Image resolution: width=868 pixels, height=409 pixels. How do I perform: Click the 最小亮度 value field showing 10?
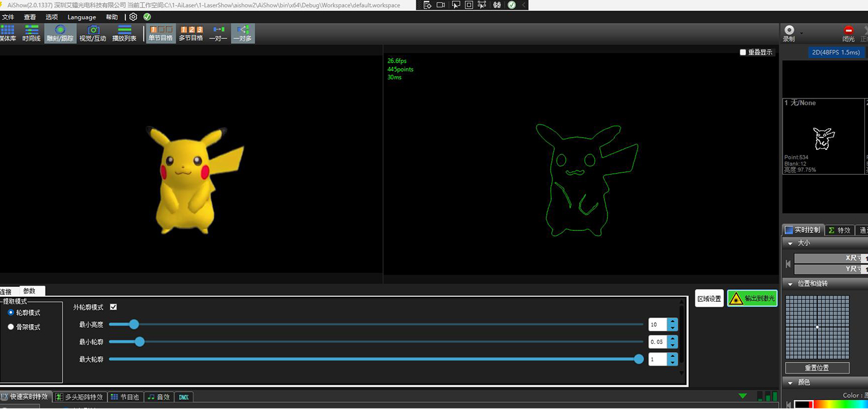coord(658,324)
